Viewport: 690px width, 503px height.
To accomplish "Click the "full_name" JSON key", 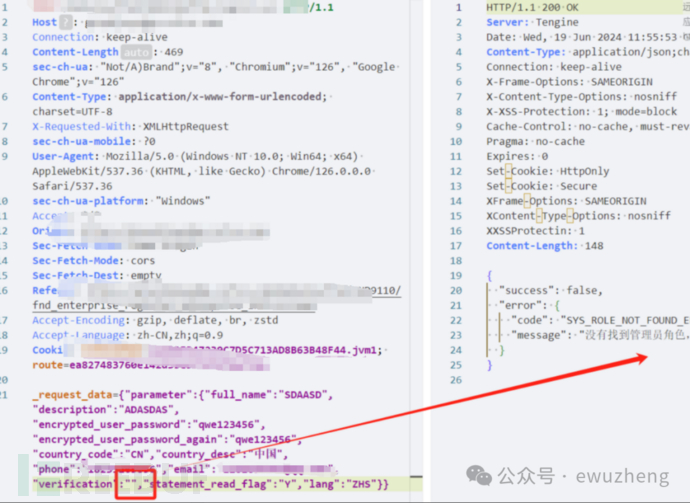I will pos(238,395).
